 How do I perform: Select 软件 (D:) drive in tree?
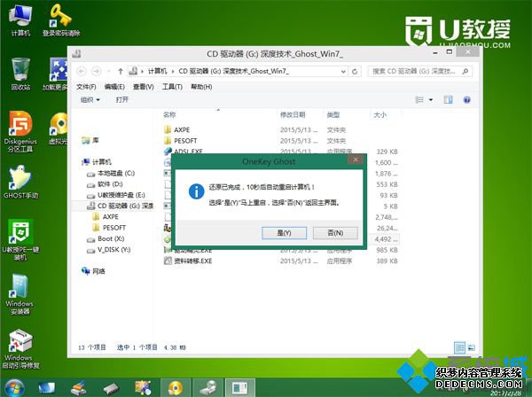tap(105, 184)
